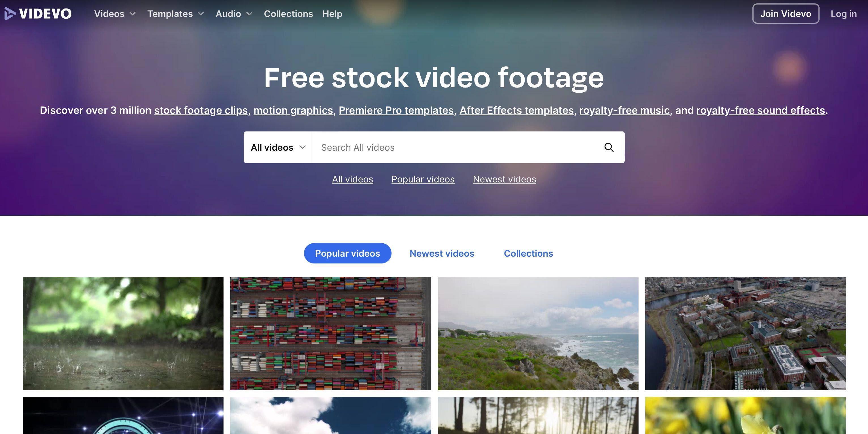Click the Videvo logo icon

[x=10, y=14]
